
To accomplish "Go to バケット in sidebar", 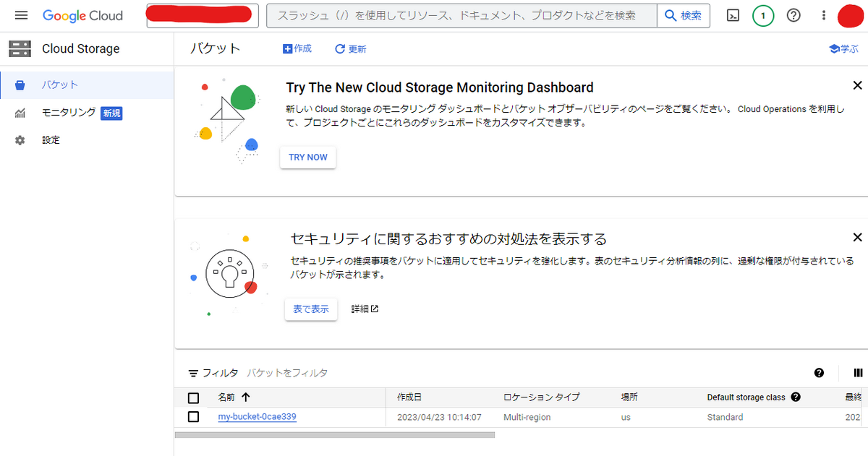I will [x=87, y=85].
